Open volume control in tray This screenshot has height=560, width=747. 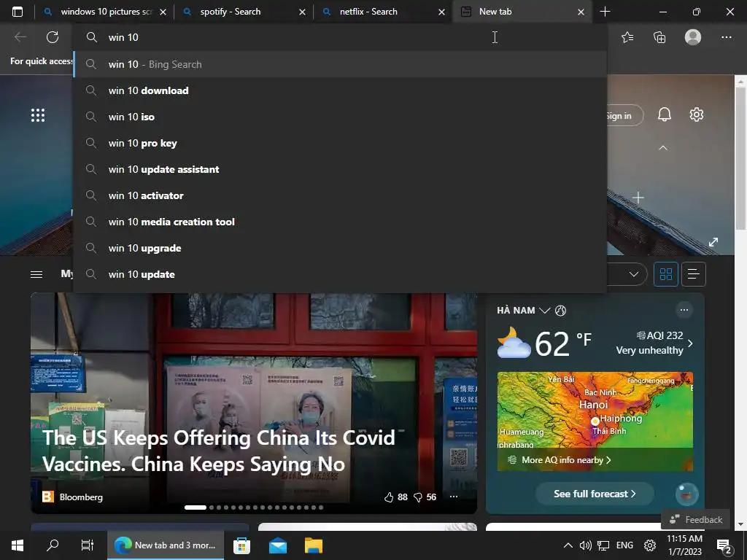click(586, 545)
